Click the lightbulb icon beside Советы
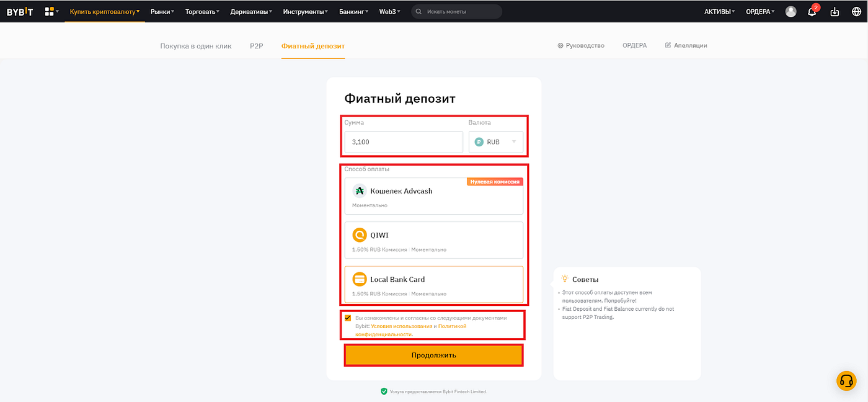868x402 pixels. pyautogui.click(x=565, y=279)
